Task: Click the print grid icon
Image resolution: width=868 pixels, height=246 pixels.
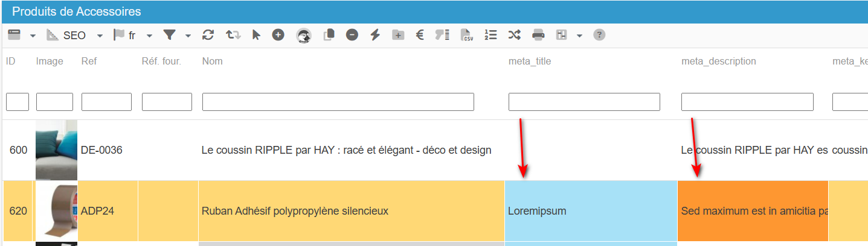Action: (x=538, y=35)
